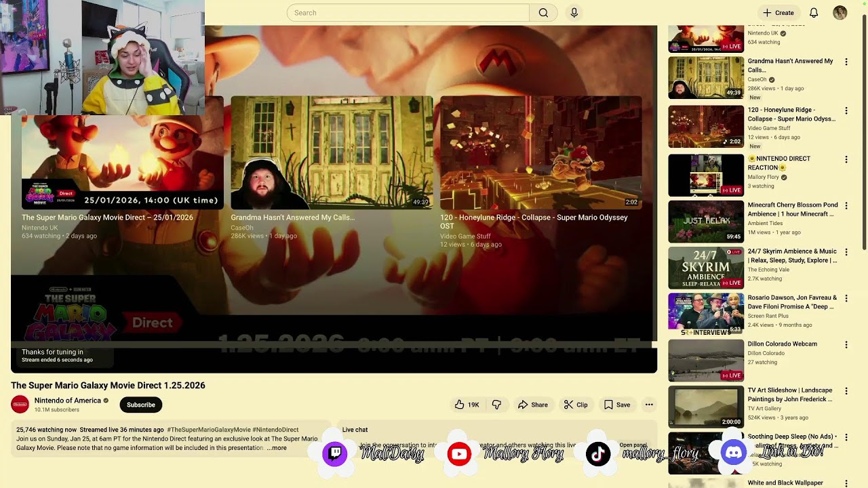The width and height of the screenshot is (868, 488).
Task: Click The Echoing Vale channel name
Action: 768,270
